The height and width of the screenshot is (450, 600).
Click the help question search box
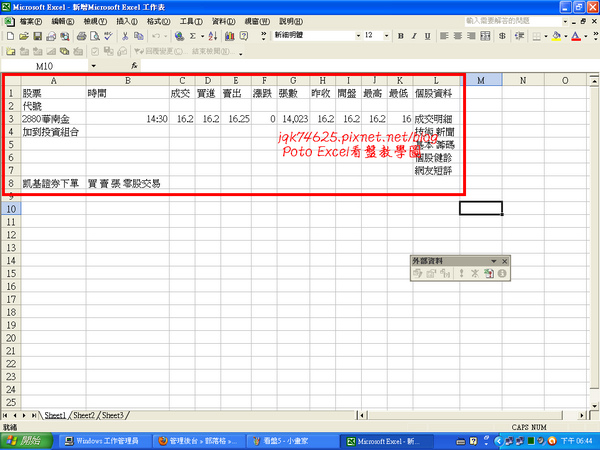pyautogui.click(x=513, y=21)
